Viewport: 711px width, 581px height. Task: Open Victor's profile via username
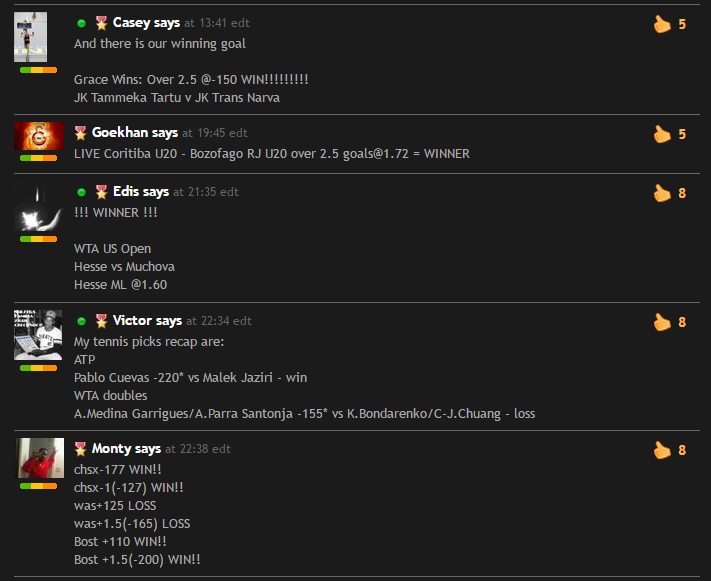(132, 321)
